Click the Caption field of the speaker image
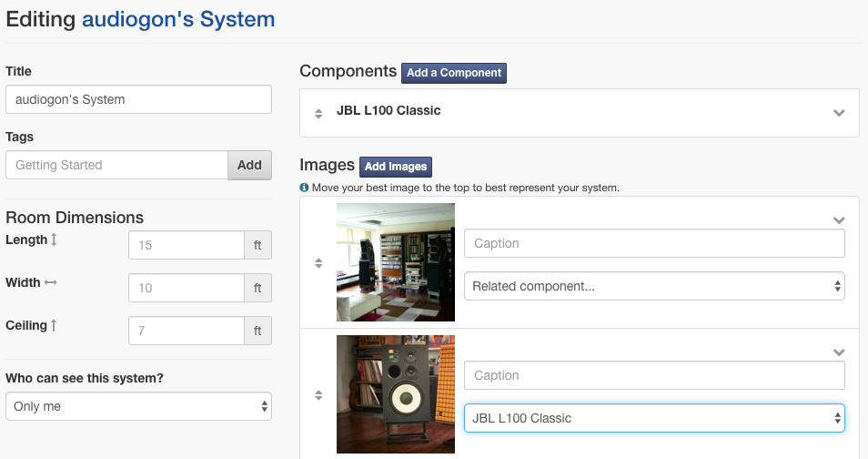This screenshot has width=868, height=459. [x=654, y=375]
